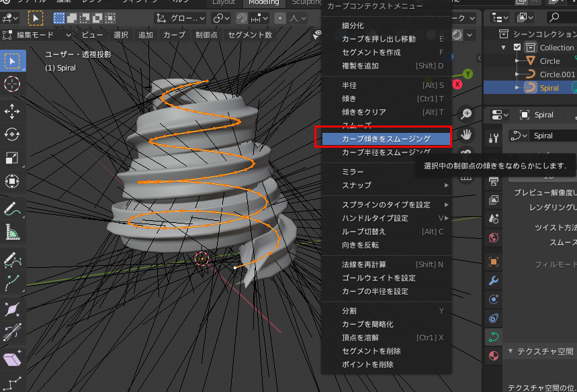The height and width of the screenshot is (392, 577).
Task: Choose the invert-selection mode icon
Action: tap(97, 18)
